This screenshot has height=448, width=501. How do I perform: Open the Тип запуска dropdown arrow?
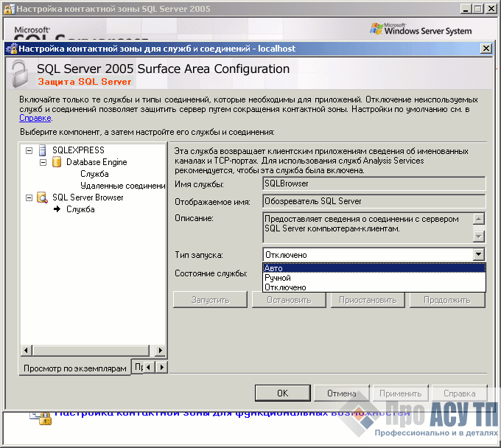tap(478, 255)
